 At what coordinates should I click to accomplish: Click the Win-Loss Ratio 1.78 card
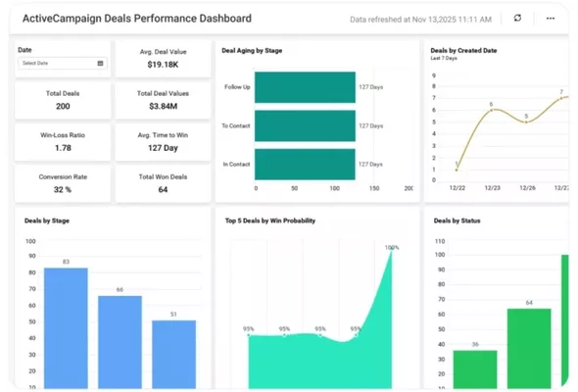pyautogui.click(x=63, y=142)
